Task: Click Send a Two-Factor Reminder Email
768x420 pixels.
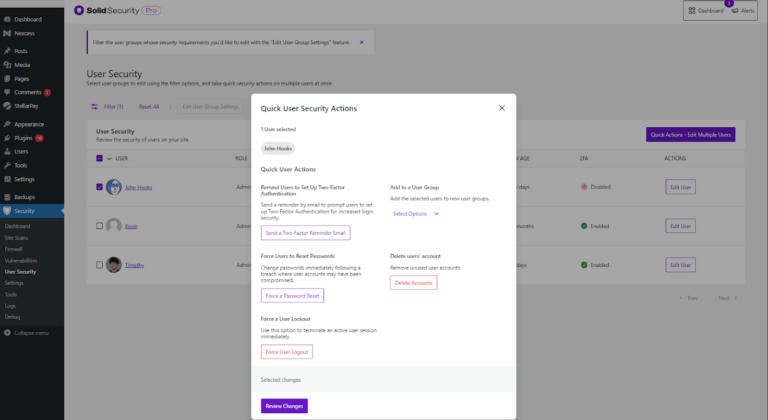Action: click(x=306, y=233)
